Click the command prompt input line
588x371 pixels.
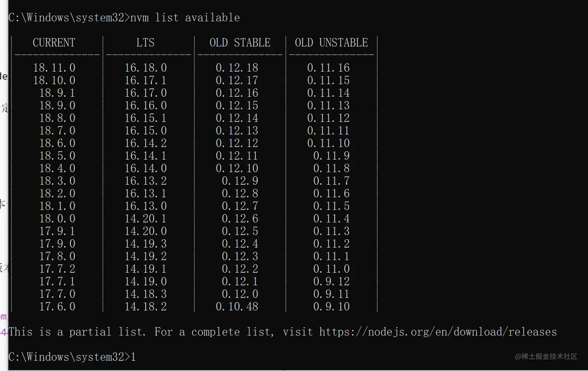click(72, 357)
